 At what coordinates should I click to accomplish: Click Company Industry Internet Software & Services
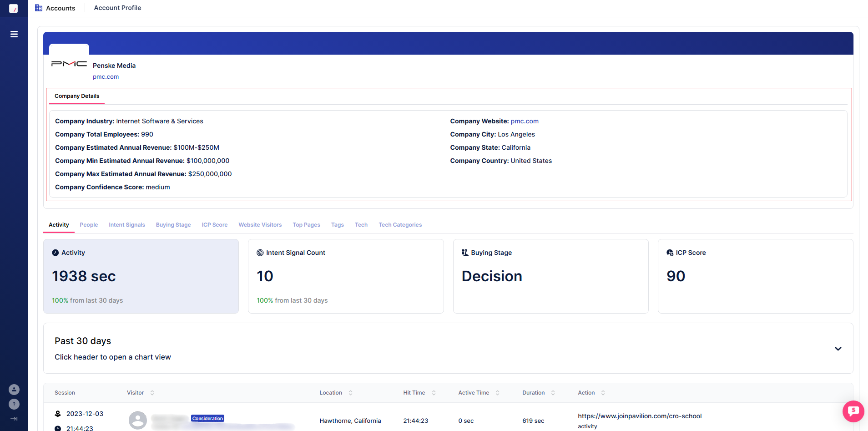(x=129, y=121)
